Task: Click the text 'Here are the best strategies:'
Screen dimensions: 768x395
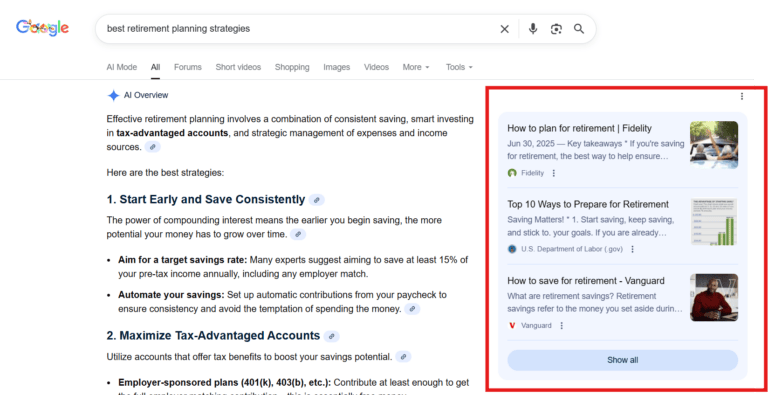Action: tap(165, 173)
